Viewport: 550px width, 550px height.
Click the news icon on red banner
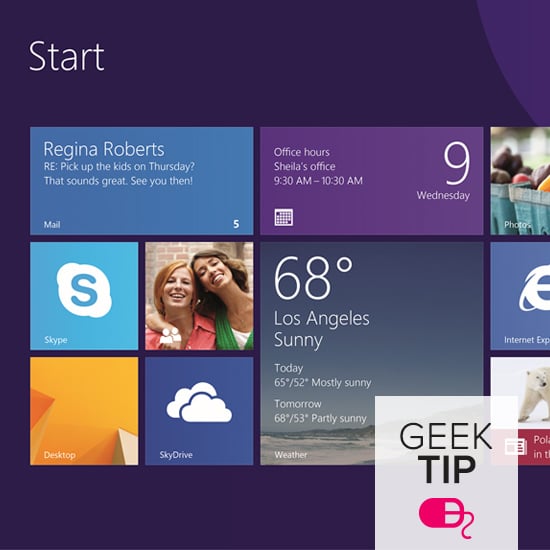point(516,447)
